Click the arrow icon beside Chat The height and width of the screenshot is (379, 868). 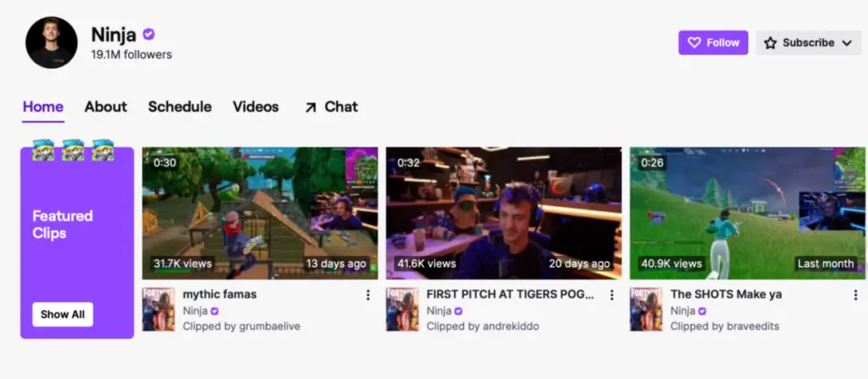point(310,108)
